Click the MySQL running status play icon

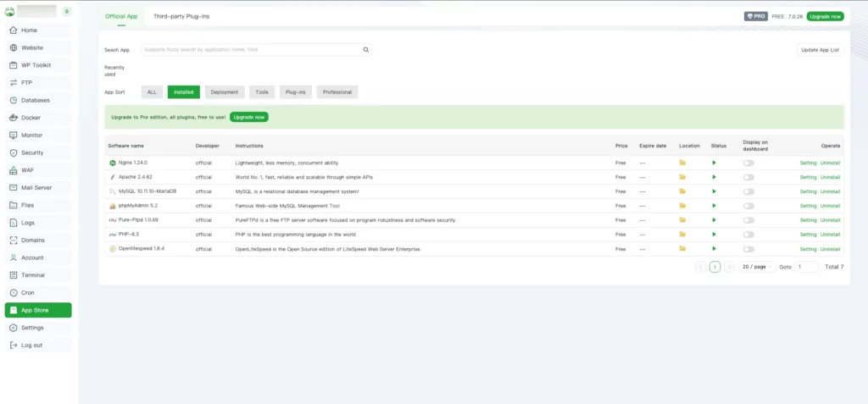point(714,191)
